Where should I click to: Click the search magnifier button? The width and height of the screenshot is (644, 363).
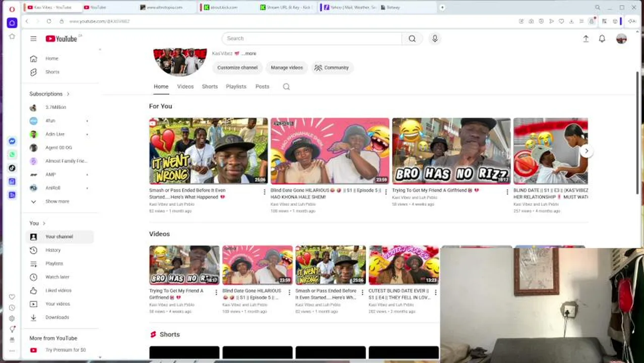412,38
